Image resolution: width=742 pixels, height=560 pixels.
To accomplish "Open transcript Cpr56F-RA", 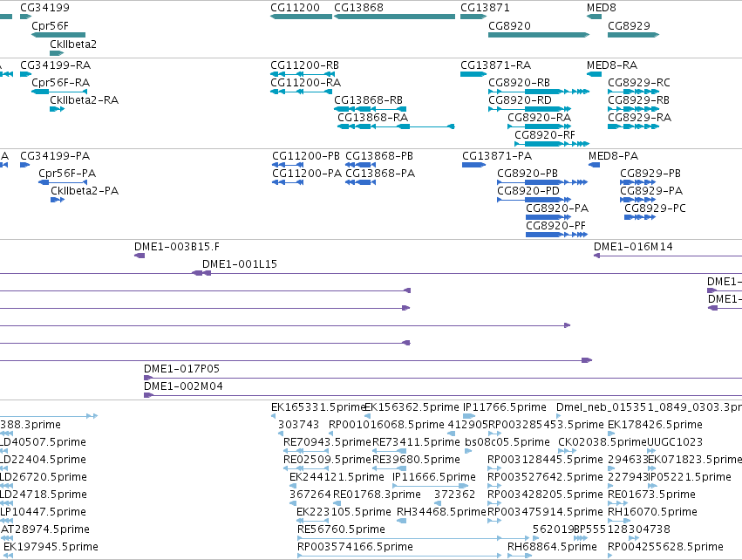I will click(x=60, y=82).
